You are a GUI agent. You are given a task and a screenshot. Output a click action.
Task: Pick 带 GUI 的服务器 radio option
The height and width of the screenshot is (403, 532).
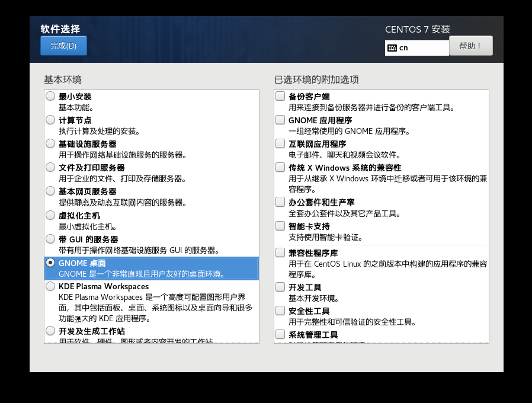pyautogui.click(x=50, y=239)
